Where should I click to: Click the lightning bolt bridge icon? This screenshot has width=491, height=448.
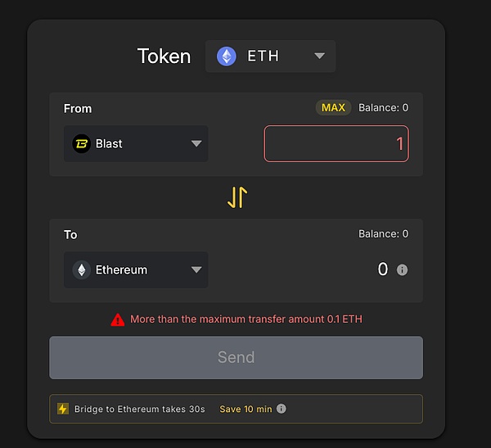pyautogui.click(x=63, y=409)
